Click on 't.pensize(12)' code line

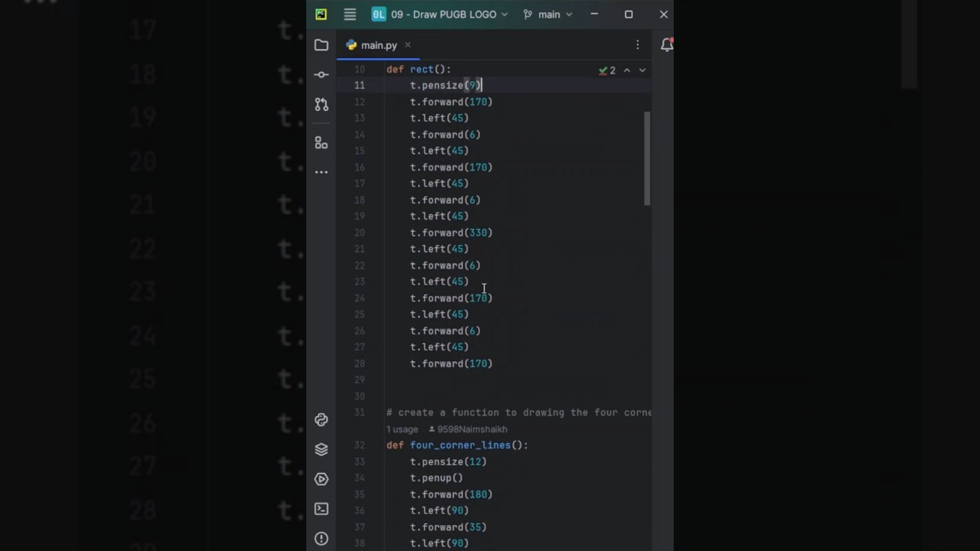click(448, 461)
